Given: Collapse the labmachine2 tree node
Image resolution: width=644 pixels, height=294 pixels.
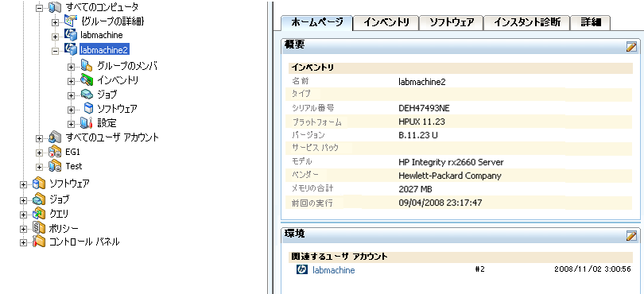Looking at the screenshot, I should [x=56, y=51].
